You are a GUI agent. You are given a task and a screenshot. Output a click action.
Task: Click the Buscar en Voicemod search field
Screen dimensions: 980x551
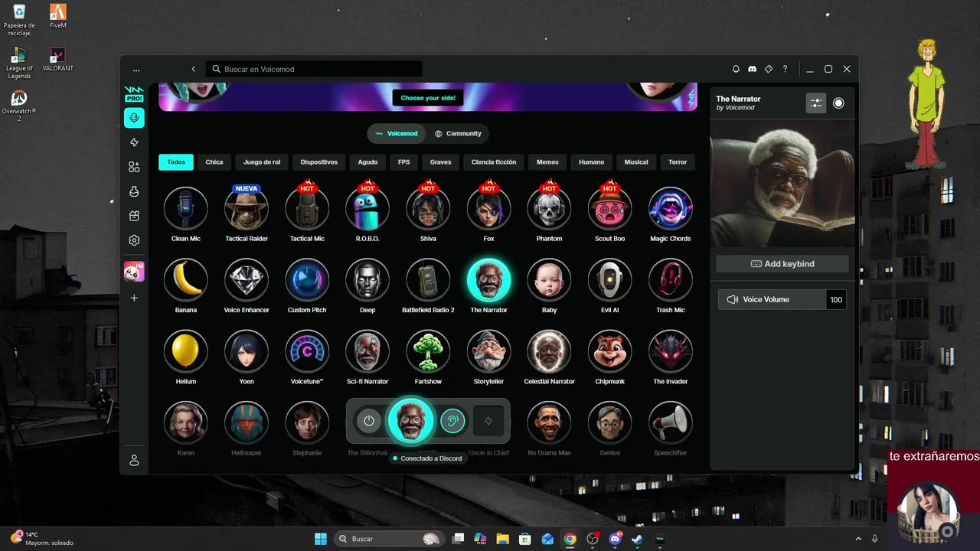coord(314,69)
